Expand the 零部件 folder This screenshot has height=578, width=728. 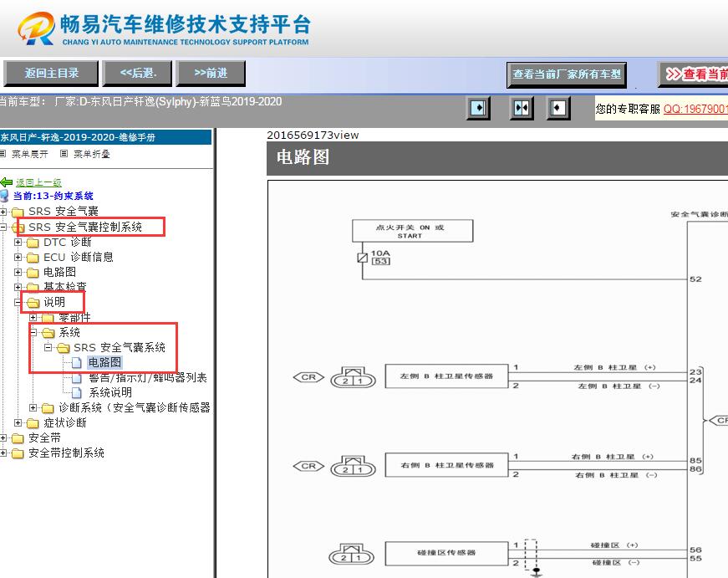pyautogui.click(x=33, y=317)
